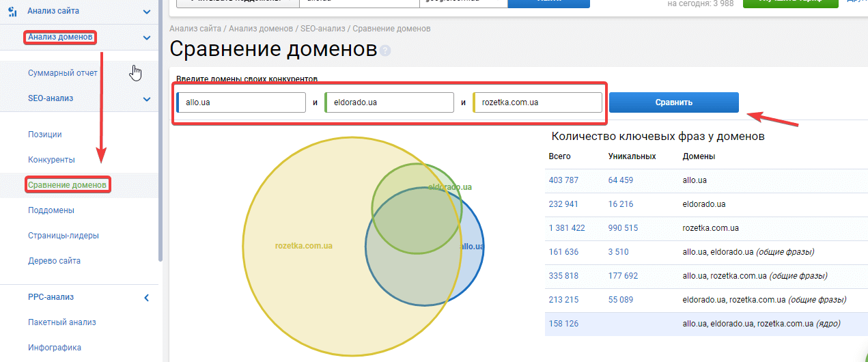Collapse the SEO-анализ submenu chevron
This screenshot has height=362, width=868.
147,99
